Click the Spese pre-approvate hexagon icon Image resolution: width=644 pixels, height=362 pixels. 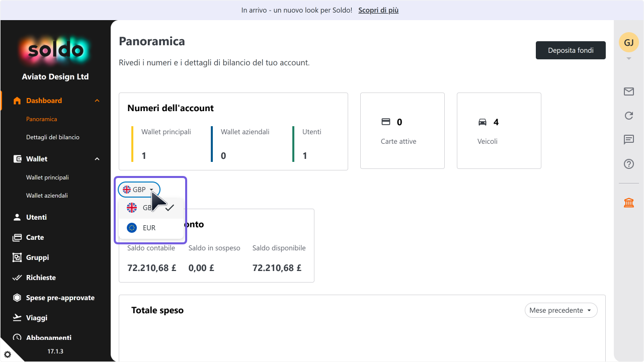pos(17,298)
